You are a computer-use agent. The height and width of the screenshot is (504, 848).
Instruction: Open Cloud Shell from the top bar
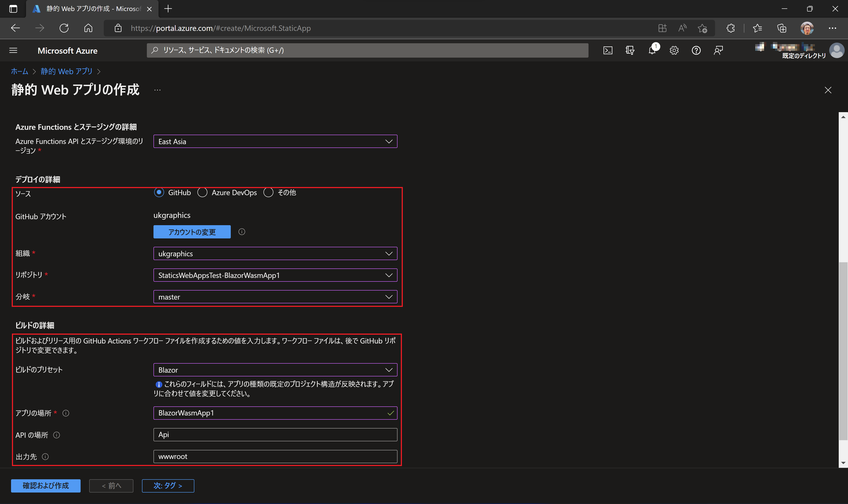coord(608,50)
